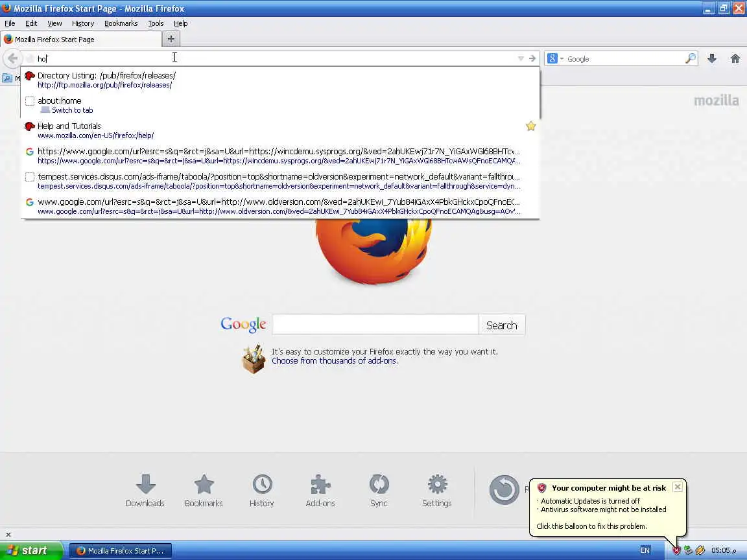Image resolution: width=747 pixels, height=560 pixels.
Task: Click the search bar magnifier icon
Action: coord(691,58)
